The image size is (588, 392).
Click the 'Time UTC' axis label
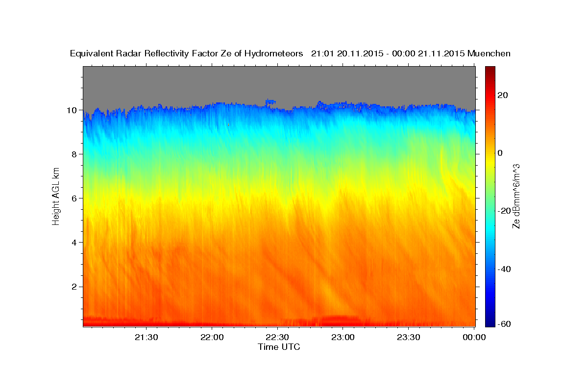click(x=279, y=347)
